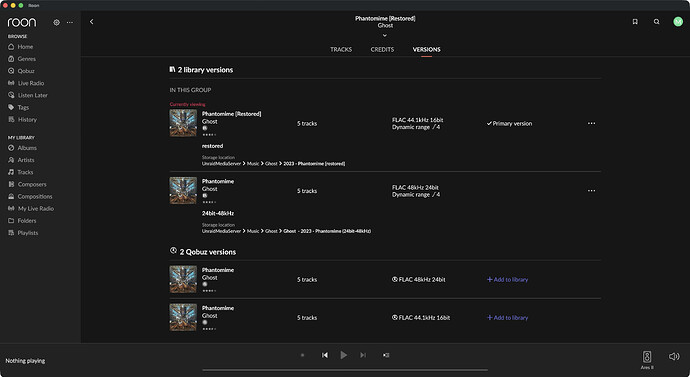Click the bookmark icon
690x377 pixels.
(635, 22)
